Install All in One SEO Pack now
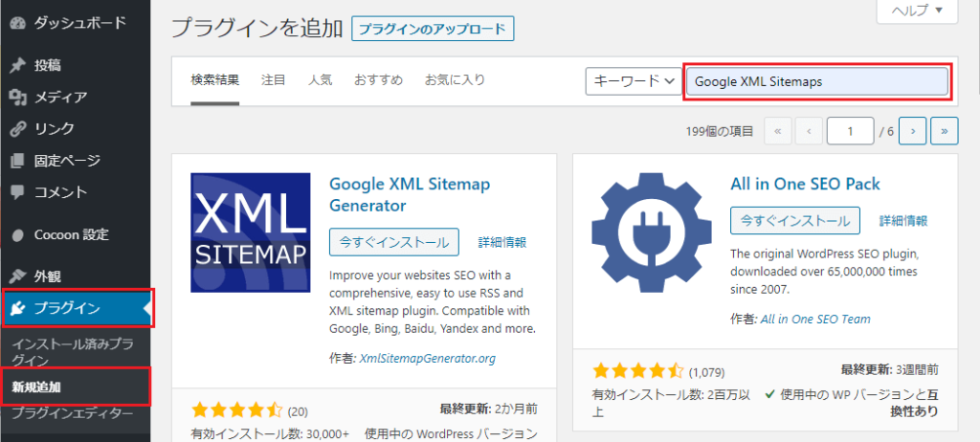980x442 pixels. pos(795,220)
